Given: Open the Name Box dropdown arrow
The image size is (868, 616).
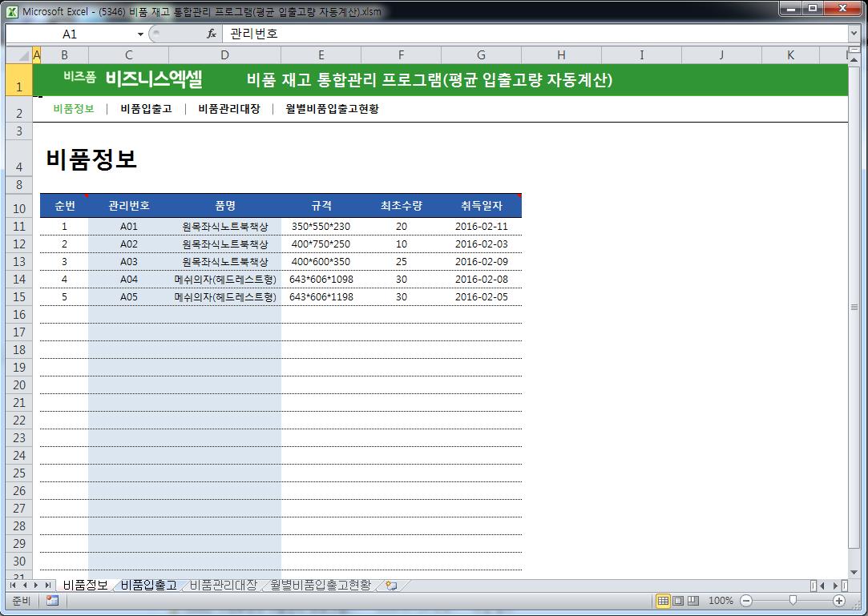Looking at the screenshot, I should [140, 34].
